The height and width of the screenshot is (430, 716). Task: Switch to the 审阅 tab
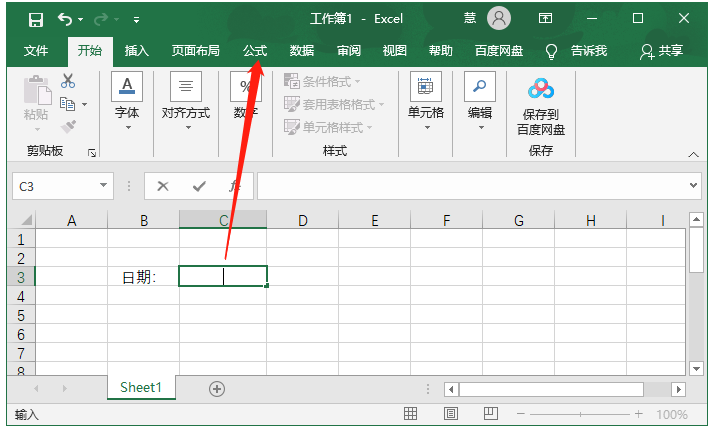349,50
